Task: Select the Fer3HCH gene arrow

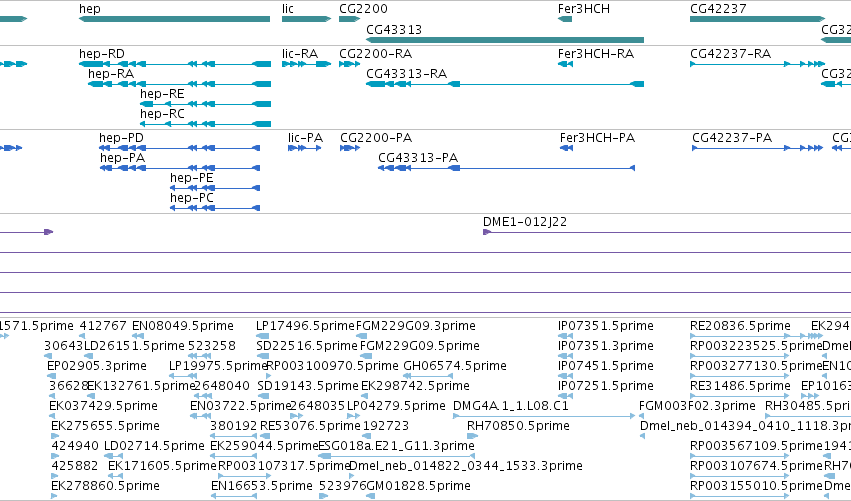Action: pyautogui.click(x=565, y=19)
